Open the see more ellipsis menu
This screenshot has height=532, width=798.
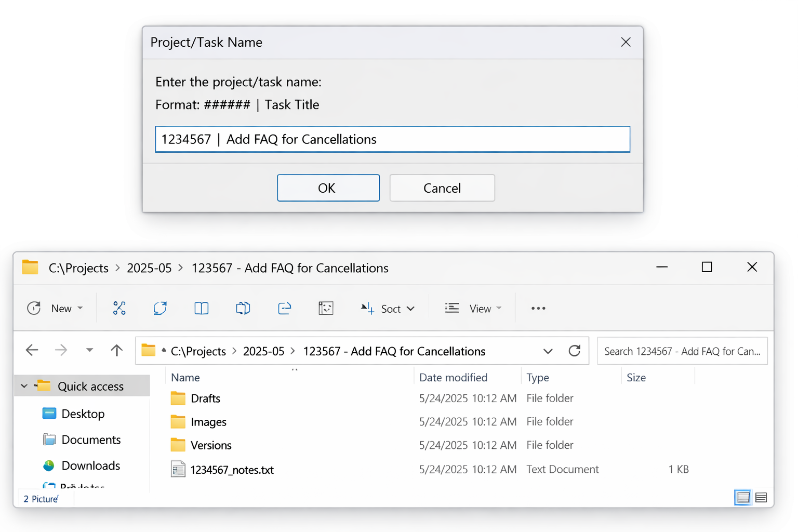[538, 308]
